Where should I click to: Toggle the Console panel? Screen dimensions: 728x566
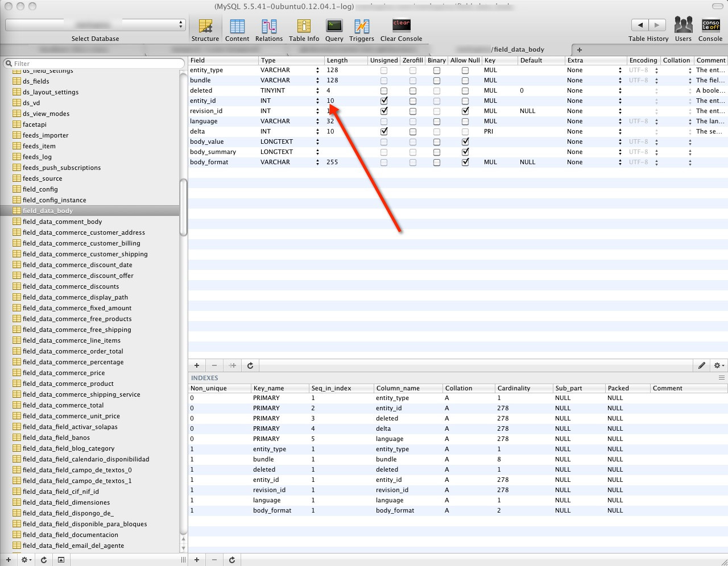coord(710,30)
